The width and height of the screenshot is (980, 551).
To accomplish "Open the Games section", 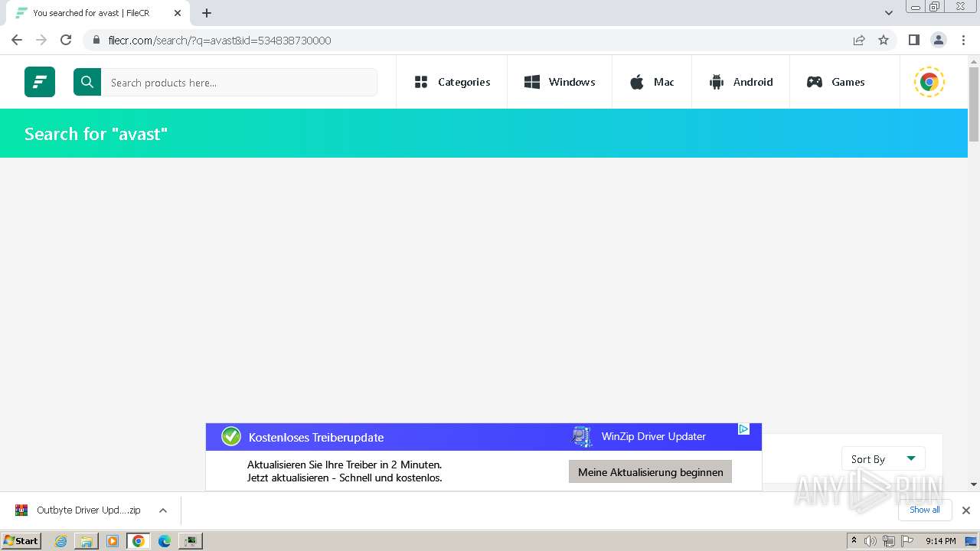I will (836, 82).
